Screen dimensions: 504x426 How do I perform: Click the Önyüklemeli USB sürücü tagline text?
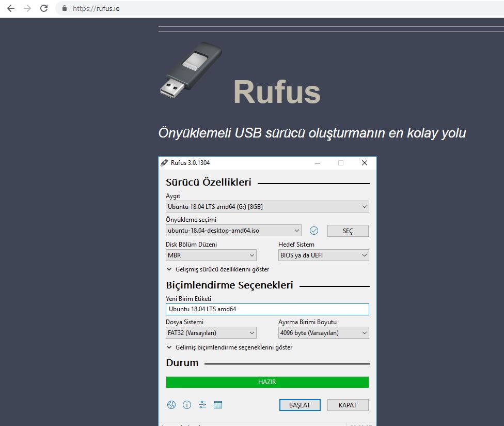(312, 133)
